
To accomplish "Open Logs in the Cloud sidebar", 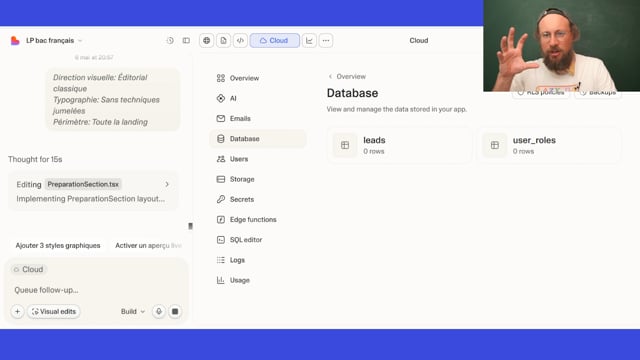I will pos(258,260).
